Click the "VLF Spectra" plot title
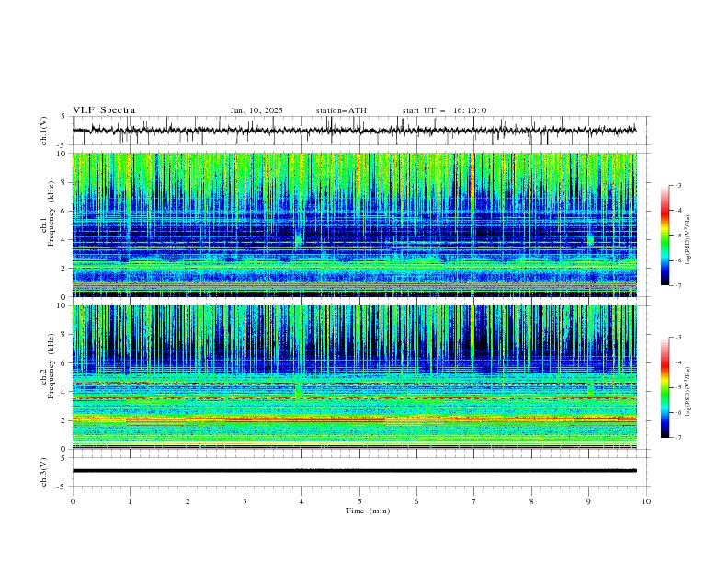728x563 pixels. tap(104, 110)
